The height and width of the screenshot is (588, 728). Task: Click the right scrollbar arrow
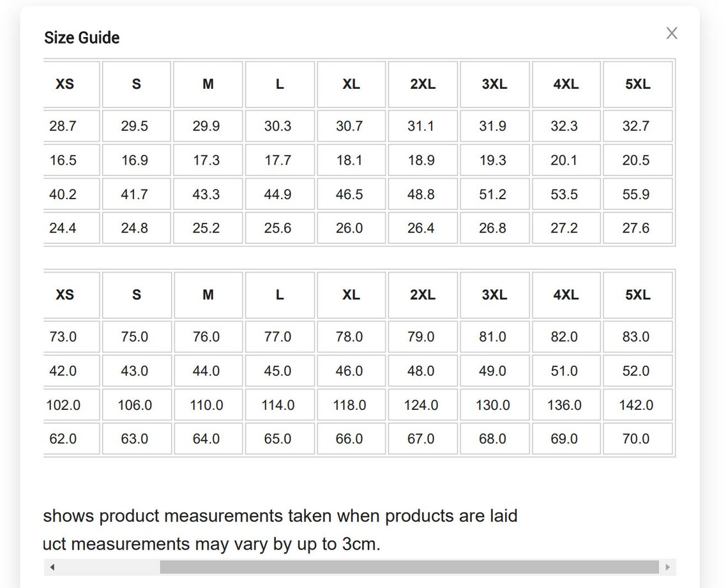(667, 567)
